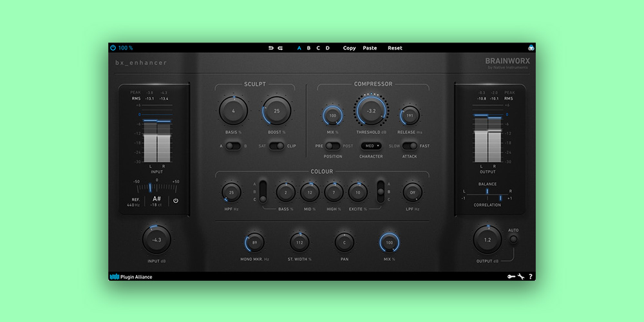The height and width of the screenshot is (322, 644).
Task: Click the redo arrow icon
Action: [280, 48]
